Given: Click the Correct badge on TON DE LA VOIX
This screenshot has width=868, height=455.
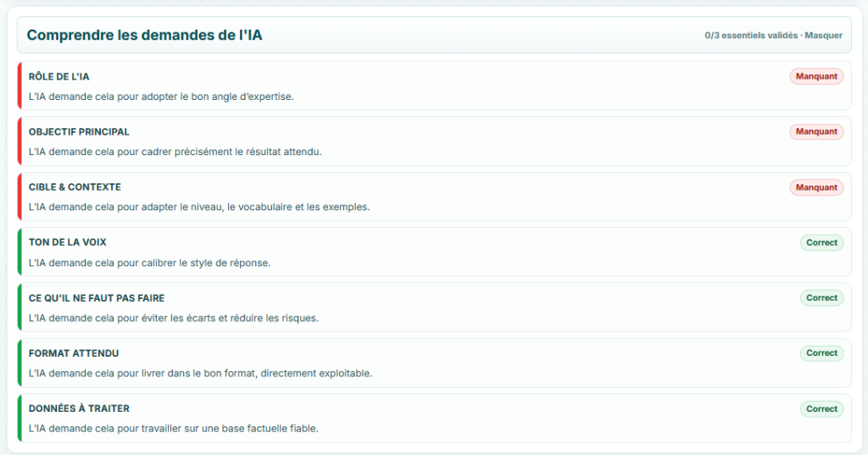Looking at the screenshot, I should 821,242.
